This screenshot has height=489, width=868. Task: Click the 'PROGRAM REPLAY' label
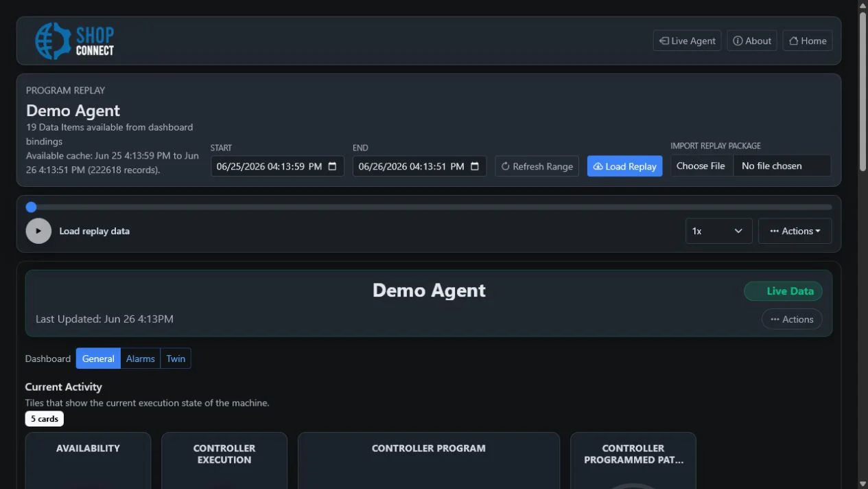(x=65, y=90)
